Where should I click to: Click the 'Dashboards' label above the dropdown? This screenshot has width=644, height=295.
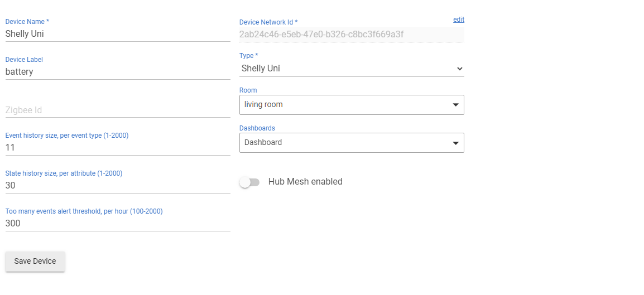tap(257, 128)
